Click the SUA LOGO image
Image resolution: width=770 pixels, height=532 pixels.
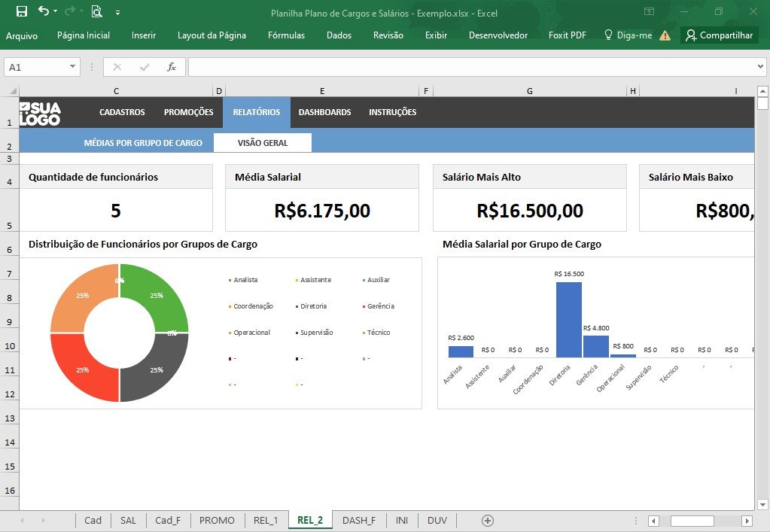pos(40,114)
